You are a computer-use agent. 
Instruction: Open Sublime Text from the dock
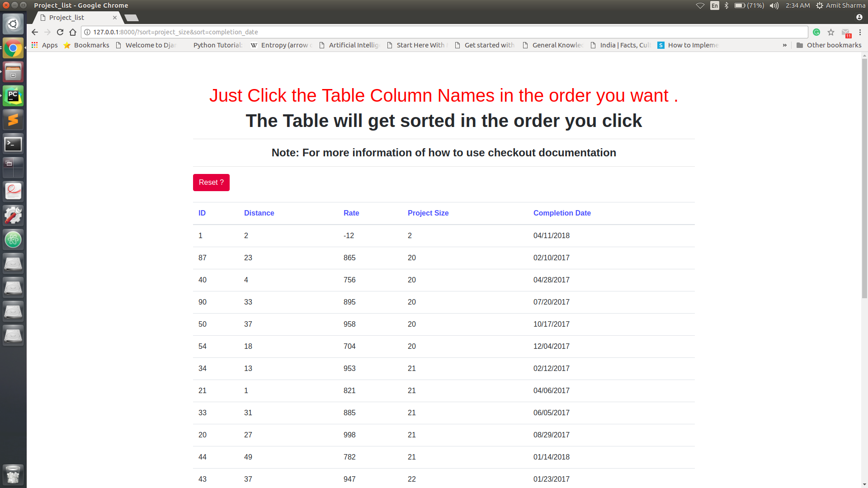coord(13,120)
